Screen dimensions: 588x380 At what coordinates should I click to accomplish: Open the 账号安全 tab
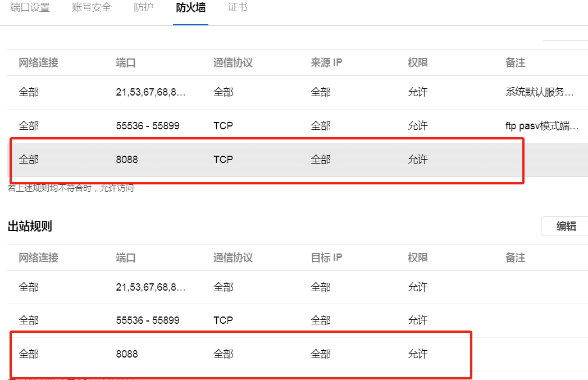(92, 7)
